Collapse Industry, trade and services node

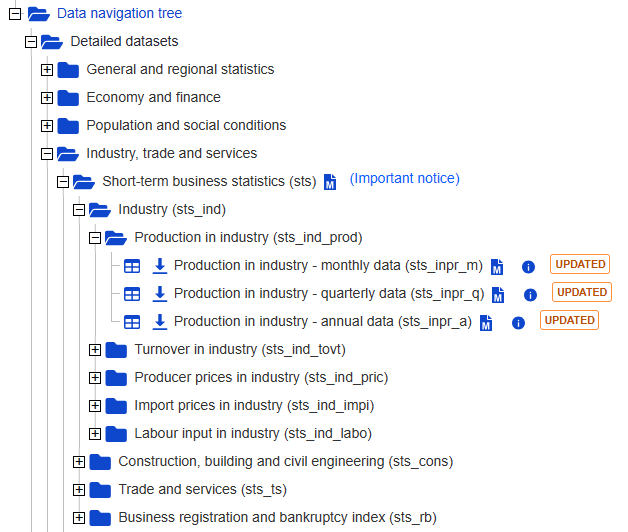click(47, 154)
